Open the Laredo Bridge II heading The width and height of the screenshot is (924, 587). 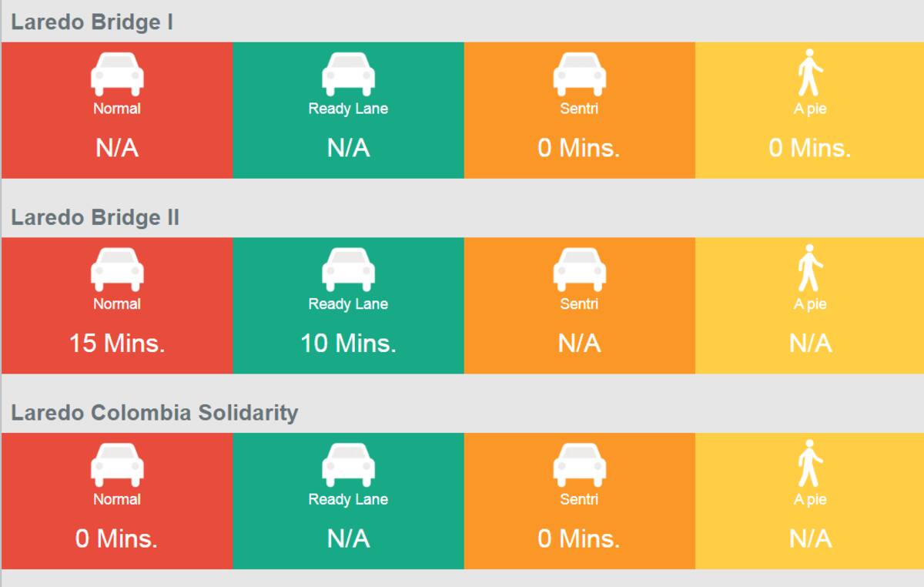(x=95, y=218)
